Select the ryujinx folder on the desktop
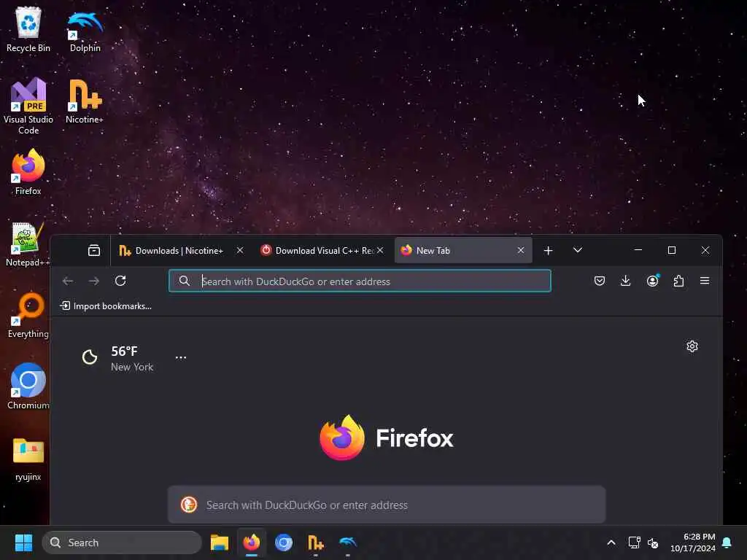Viewport: 747px width, 560px height. coord(28,459)
